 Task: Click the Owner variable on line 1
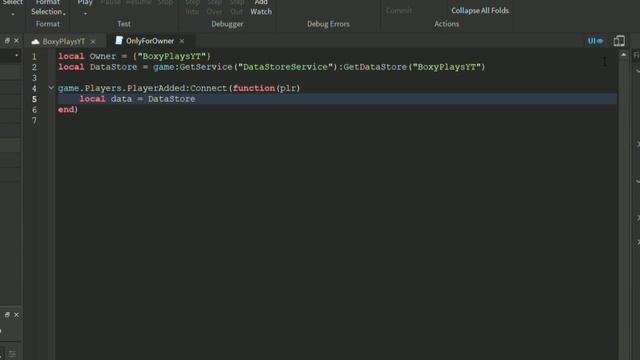tap(103, 56)
